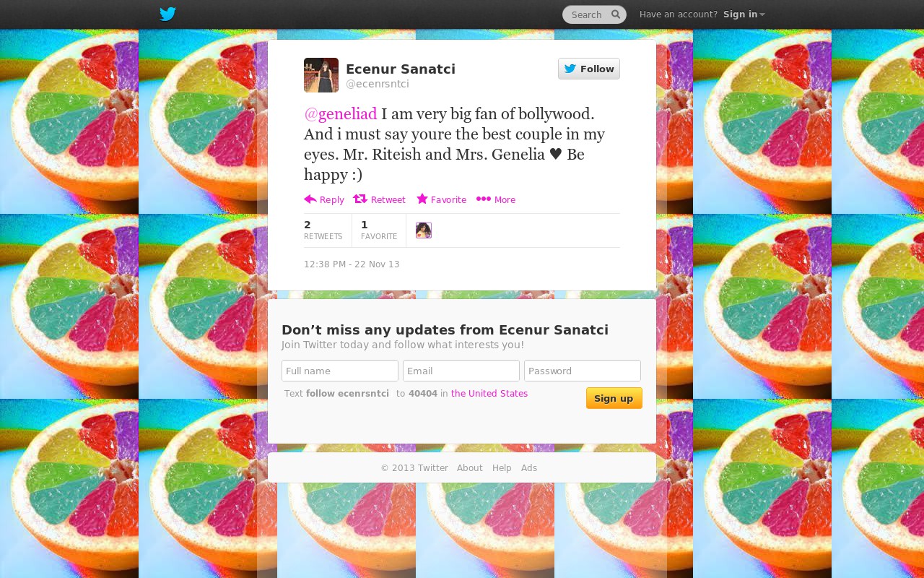Screen dimensions: 924x578
Task: Click the Sign up button
Action: [614, 398]
